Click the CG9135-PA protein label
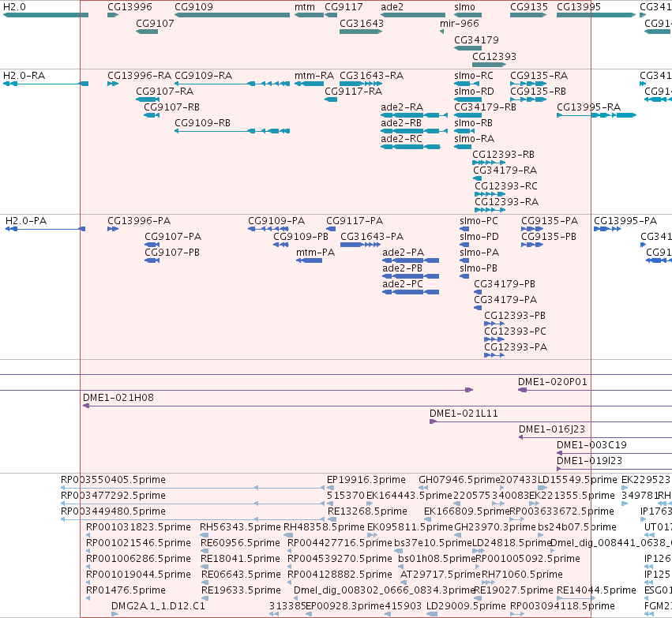Viewport: 672px width, 618px height. point(550,221)
